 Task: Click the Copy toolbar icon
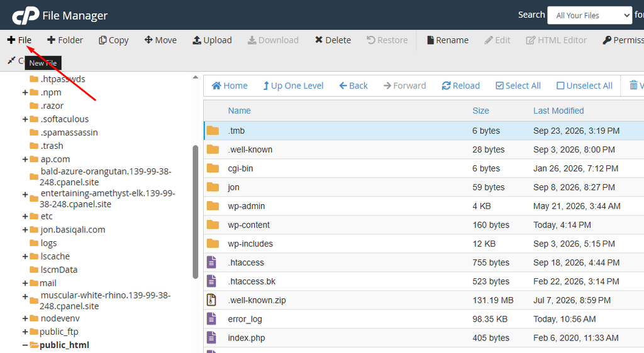pos(103,40)
